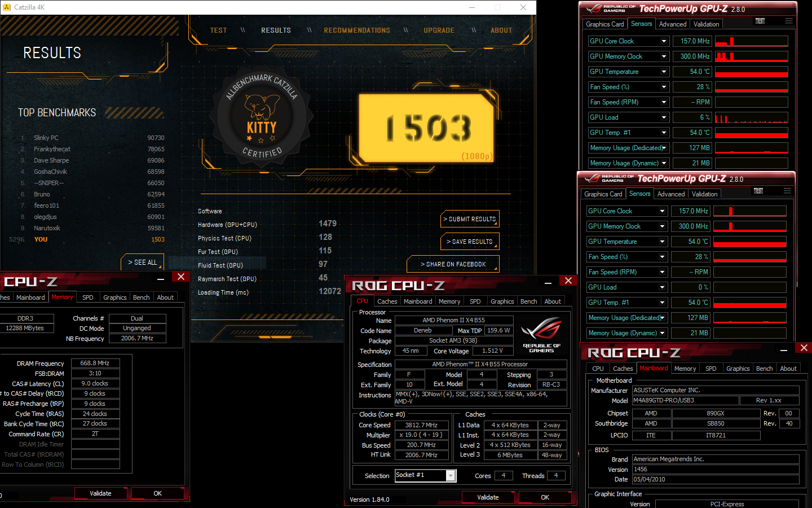This screenshot has height=508, width=812.
Task: Click Core Speed value 3812.7 MHz
Action: 422,425
